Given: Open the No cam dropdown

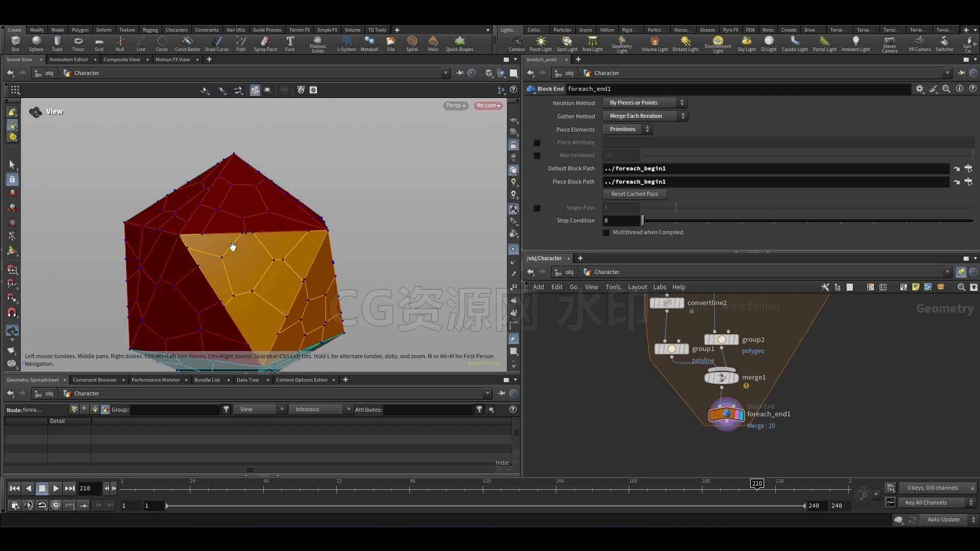Looking at the screenshot, I should pos(488,106).
